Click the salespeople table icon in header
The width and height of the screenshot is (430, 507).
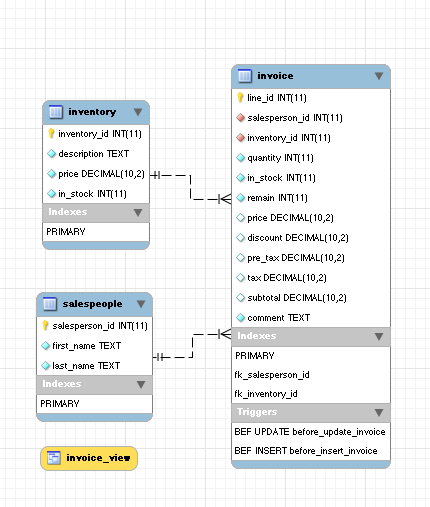click(x=50, y=304)
